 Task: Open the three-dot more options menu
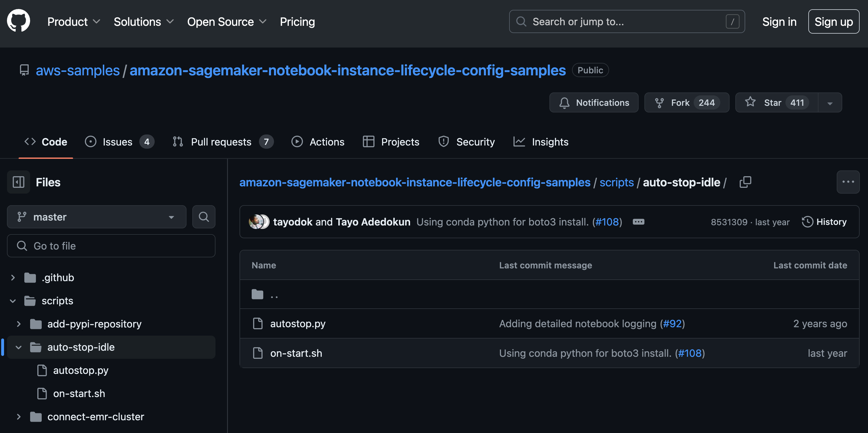[x=848, y=182]
